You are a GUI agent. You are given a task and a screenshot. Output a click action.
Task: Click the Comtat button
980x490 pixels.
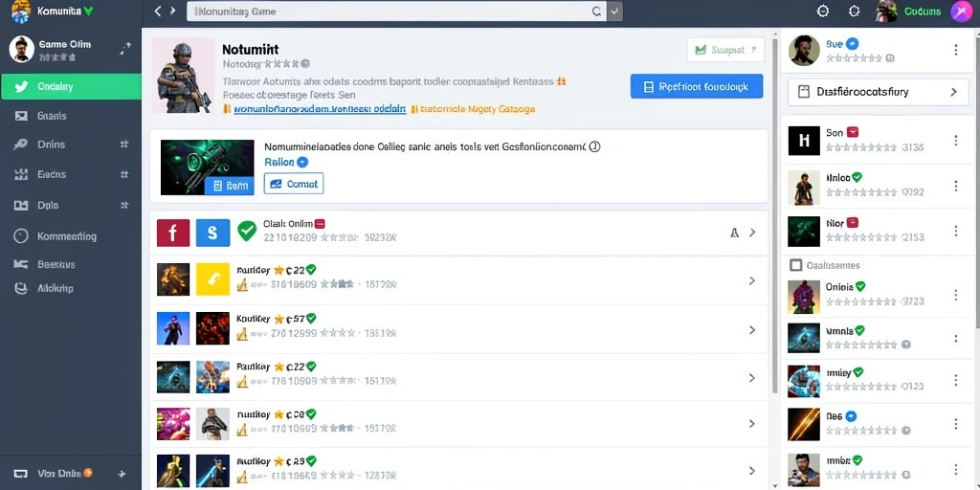click(x=294, y=184)
